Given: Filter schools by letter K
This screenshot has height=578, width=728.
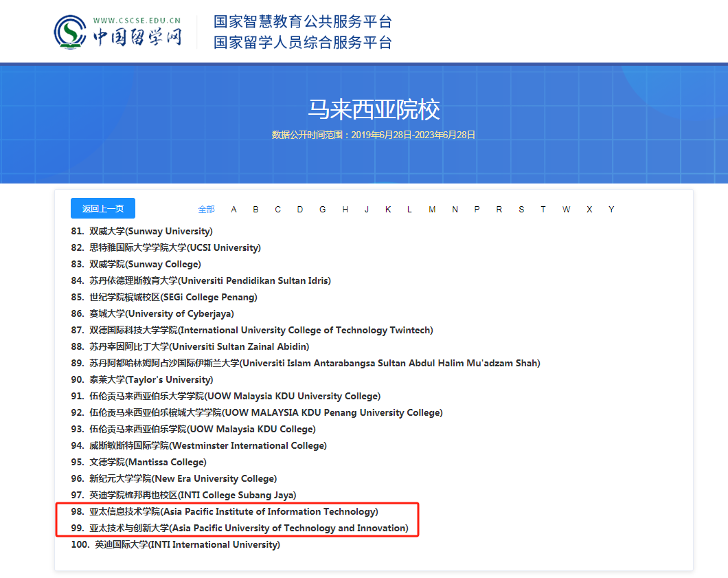Looking at the screenshot, I should click(387, 210).
